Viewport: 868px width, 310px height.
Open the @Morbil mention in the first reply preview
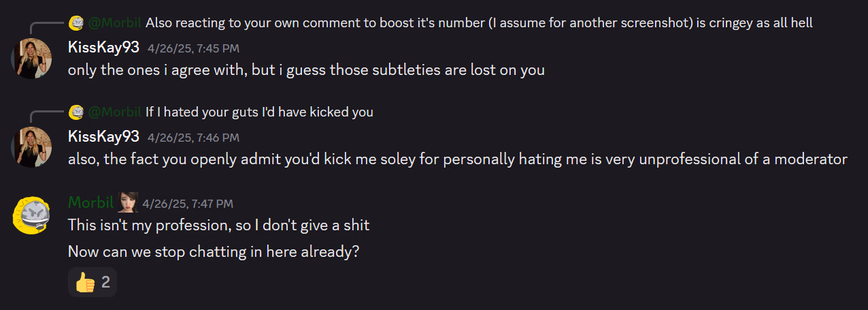click(114, 23)
